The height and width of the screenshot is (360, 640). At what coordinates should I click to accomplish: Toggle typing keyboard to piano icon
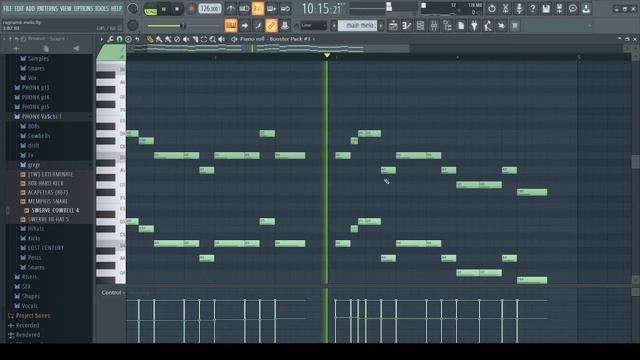231,26
